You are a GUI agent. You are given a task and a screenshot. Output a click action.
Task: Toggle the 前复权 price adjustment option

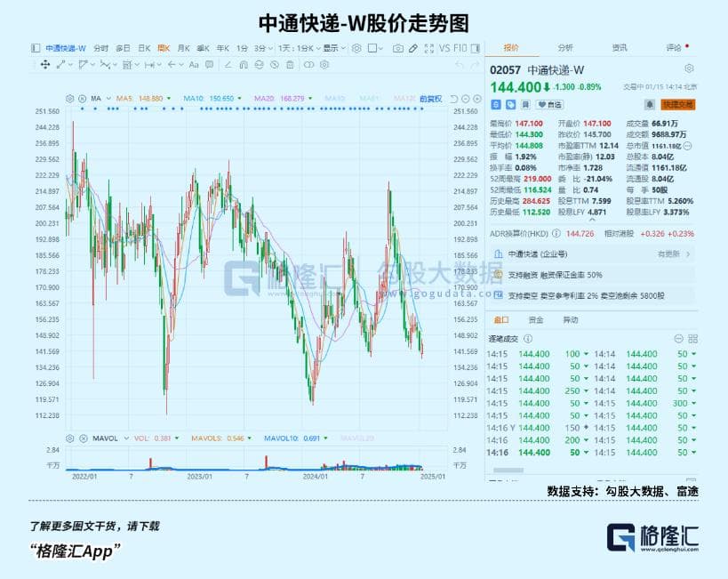click(431, 98)
